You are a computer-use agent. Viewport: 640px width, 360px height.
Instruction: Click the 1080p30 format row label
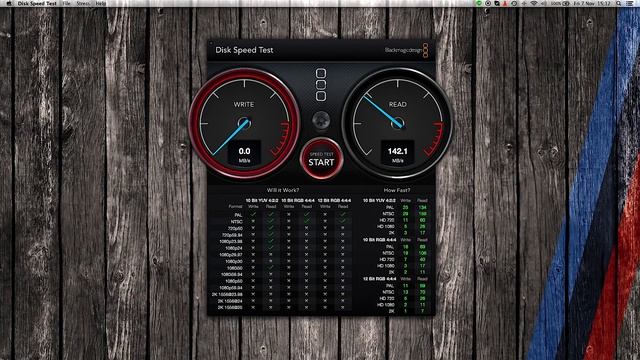(x=234, y=261)
